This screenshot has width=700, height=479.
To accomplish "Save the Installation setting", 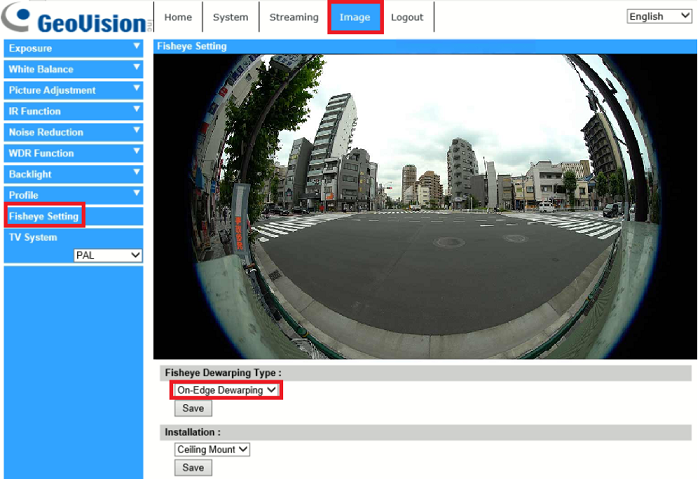I will pos(193,468).
